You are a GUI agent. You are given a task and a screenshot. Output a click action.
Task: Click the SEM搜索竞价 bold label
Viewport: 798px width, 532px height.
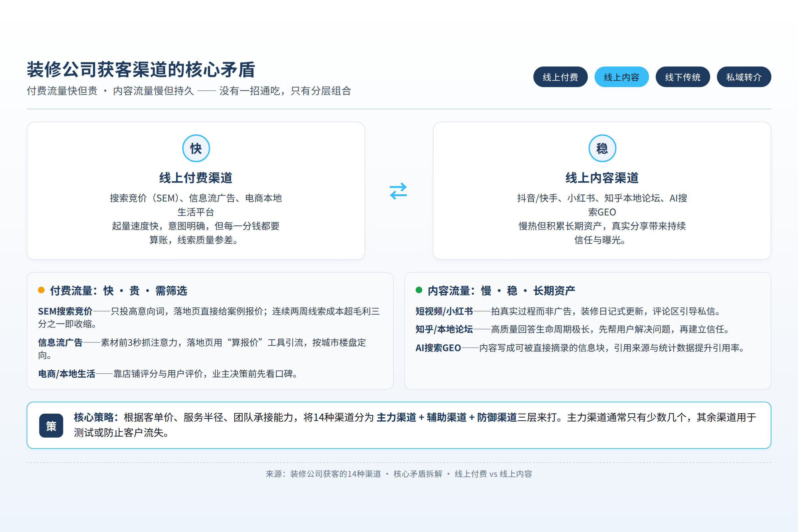point(65,311)
